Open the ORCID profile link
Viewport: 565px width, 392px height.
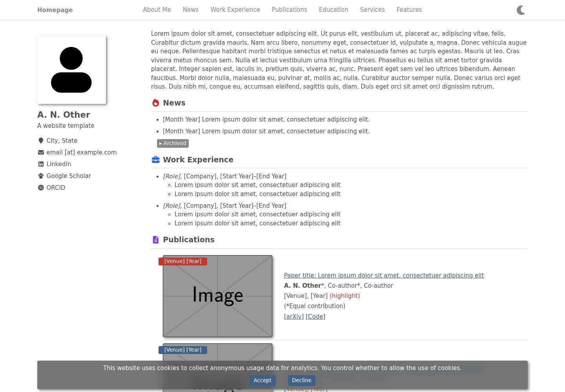pos(56,188)
